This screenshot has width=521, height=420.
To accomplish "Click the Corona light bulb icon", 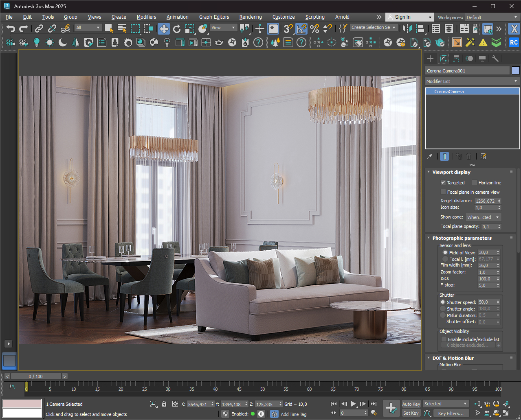I will tap(37, 42).
